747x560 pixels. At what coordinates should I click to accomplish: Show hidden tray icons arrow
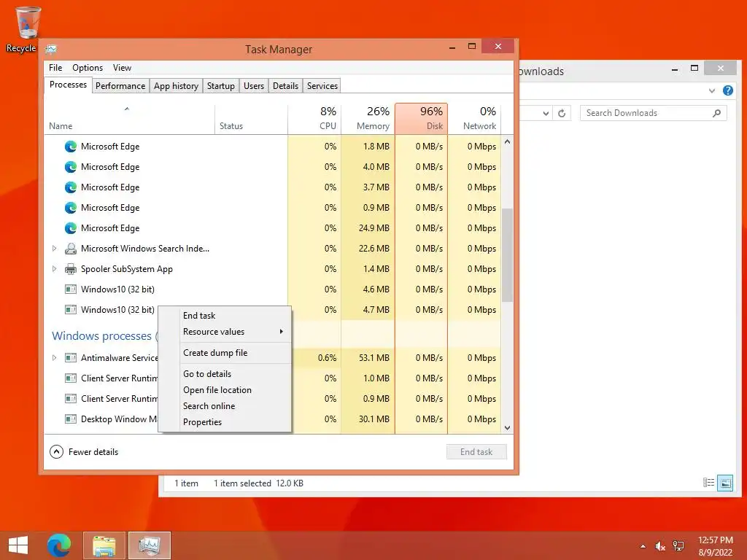click(643, 546)
